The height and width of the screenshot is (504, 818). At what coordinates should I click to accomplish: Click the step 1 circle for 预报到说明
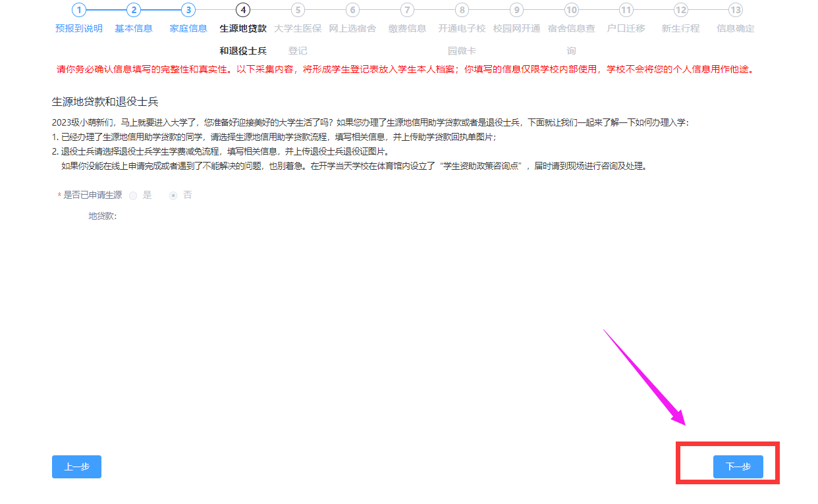tap(80, 11)
